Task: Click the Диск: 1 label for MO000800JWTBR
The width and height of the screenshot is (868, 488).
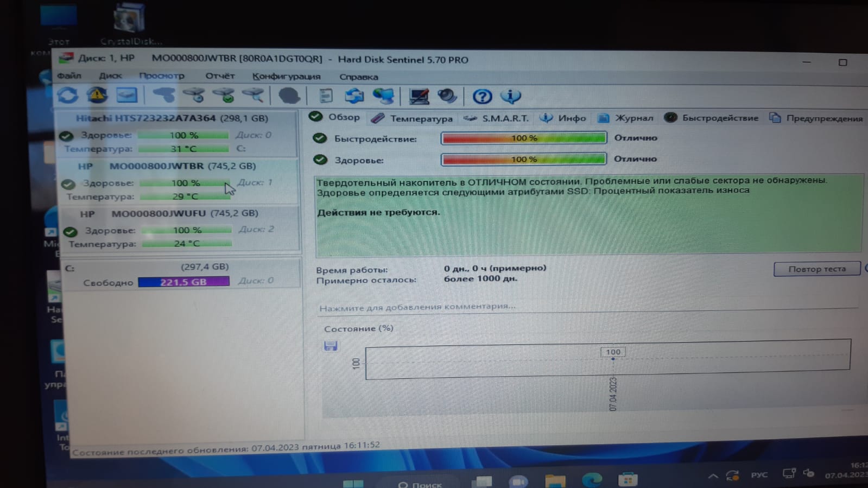Action: [x=255, y=182]
